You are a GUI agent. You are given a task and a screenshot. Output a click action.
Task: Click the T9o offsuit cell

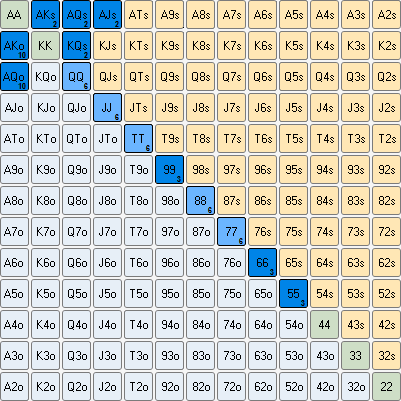pyautogui.click(x=138, y=170)
